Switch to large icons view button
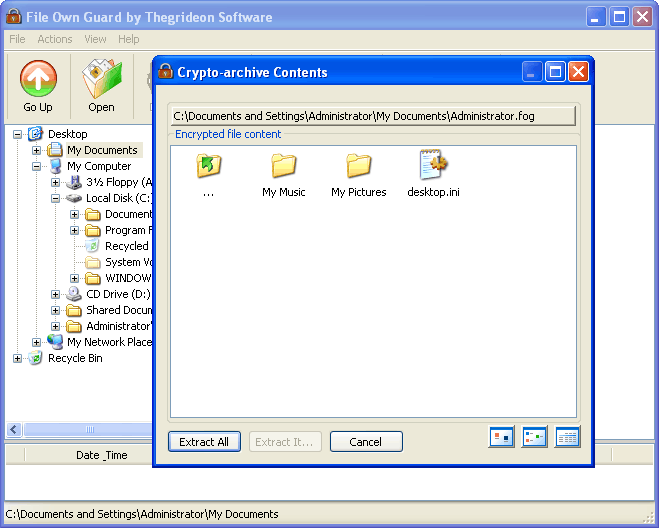The width and height of the screenshot is (659, 528). point(501,437)
